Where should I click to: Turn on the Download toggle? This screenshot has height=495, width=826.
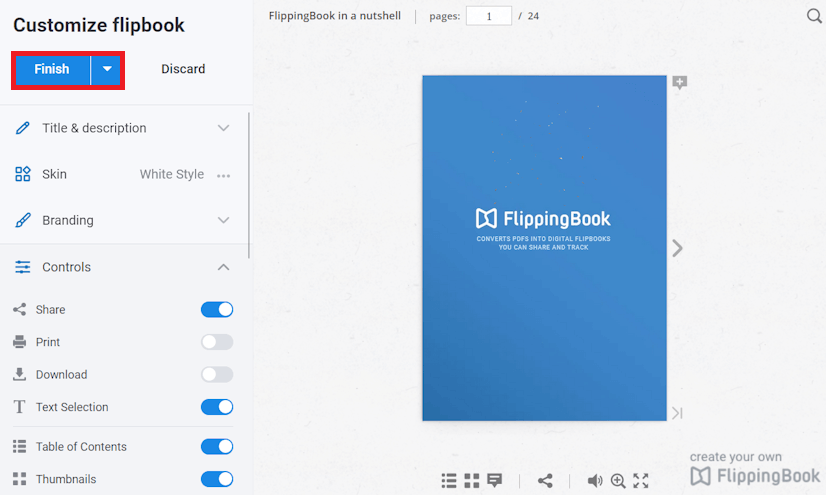(217, 374)
